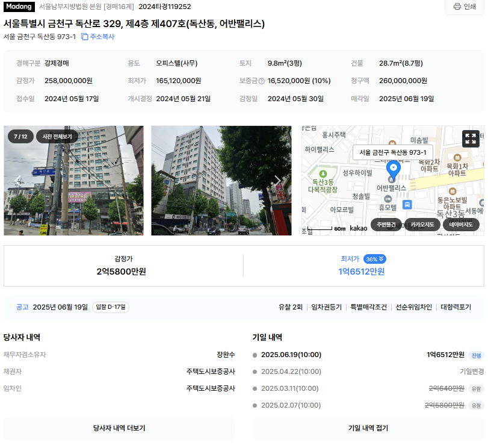Open 사진 전체보기 photo gallery
The image size is (488, 448).
[57, 137]
